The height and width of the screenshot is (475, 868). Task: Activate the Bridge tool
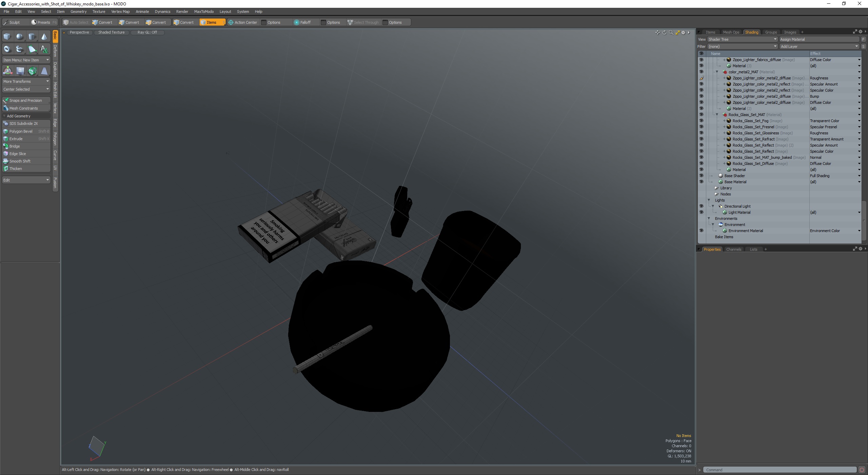point(26,146)
